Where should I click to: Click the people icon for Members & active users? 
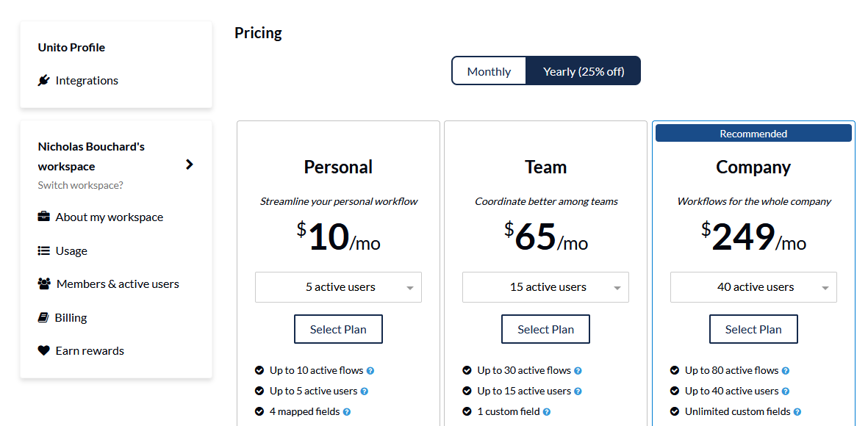44,284
